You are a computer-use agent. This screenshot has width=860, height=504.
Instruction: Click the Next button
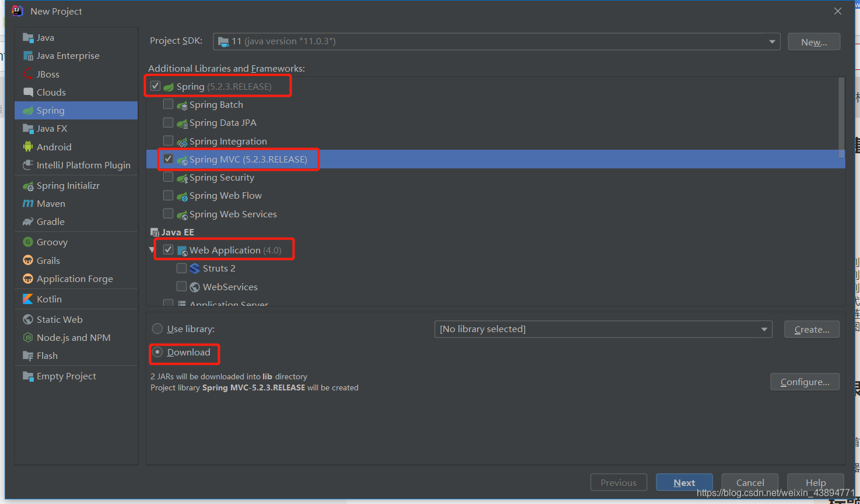[x=685, y=482]
